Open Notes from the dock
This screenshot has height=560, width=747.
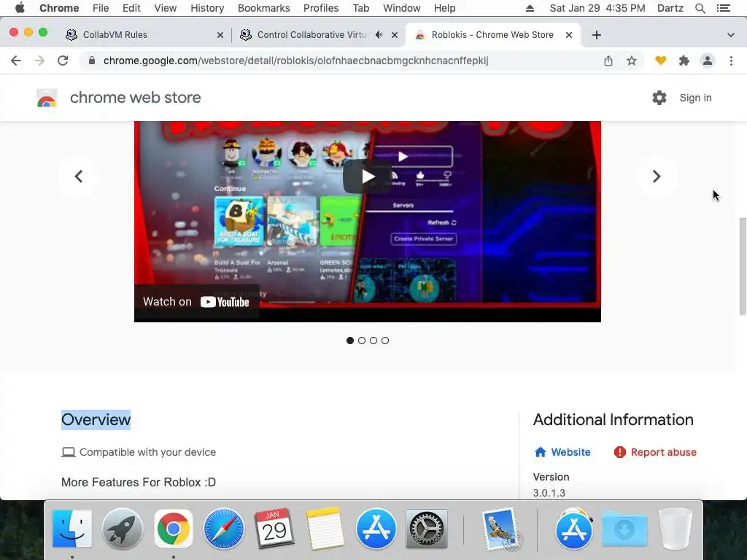pyautogui.click(x=325, y=528)
